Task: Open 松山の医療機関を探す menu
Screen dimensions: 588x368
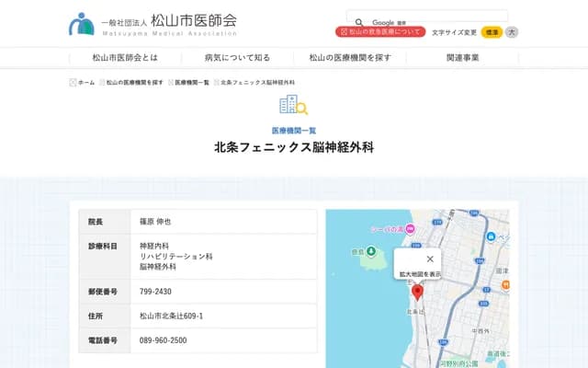Action: pyautogui.click(x=350, y=57)
